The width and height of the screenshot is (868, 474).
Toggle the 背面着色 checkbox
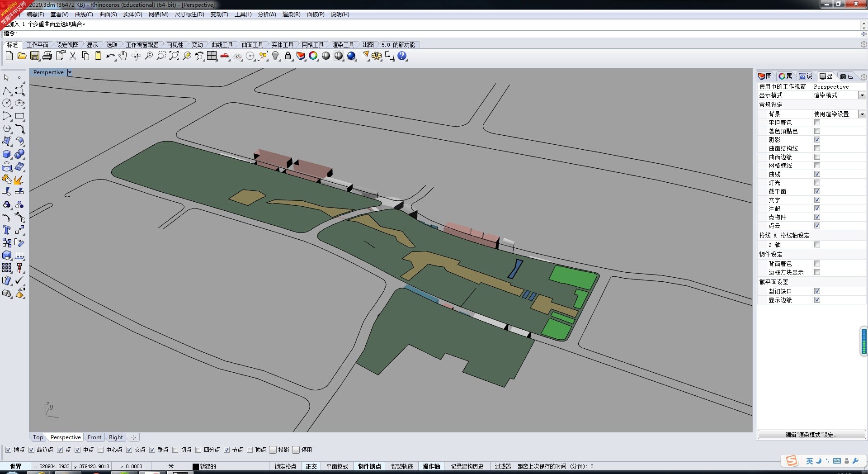pyautogui.click(x=817, y=264)
